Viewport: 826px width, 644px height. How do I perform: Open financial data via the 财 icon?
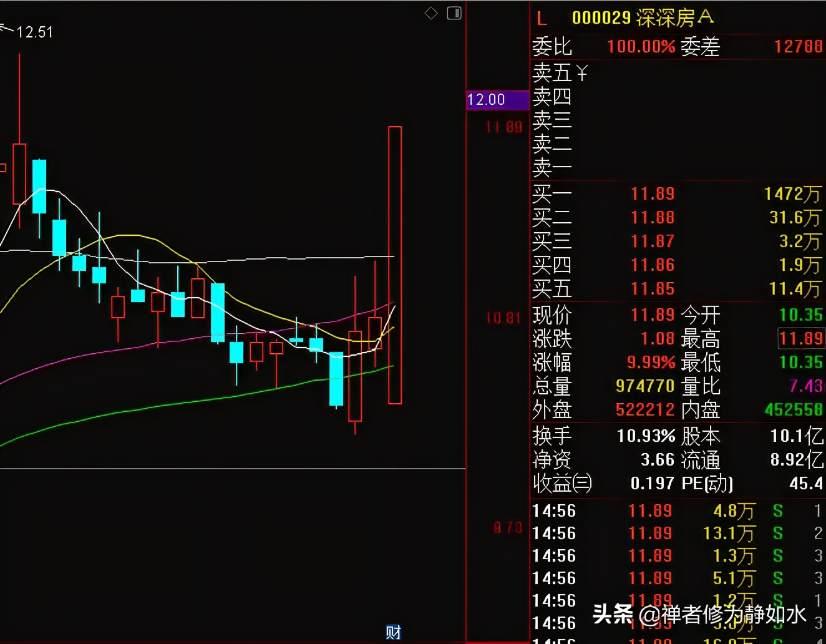[x=392, y=632]
